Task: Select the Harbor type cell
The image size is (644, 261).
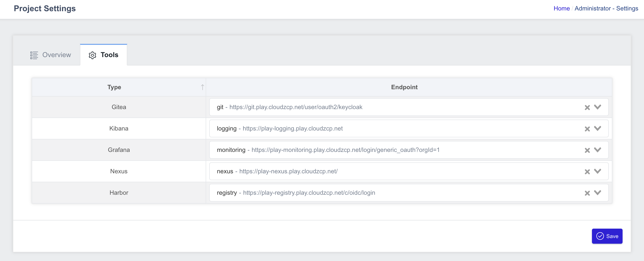Action: [119, 193]
